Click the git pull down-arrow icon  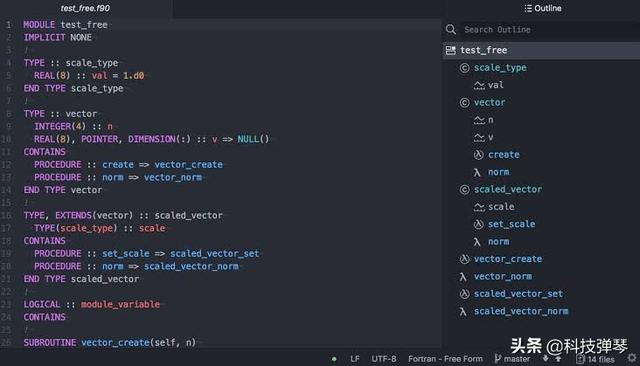545,359
